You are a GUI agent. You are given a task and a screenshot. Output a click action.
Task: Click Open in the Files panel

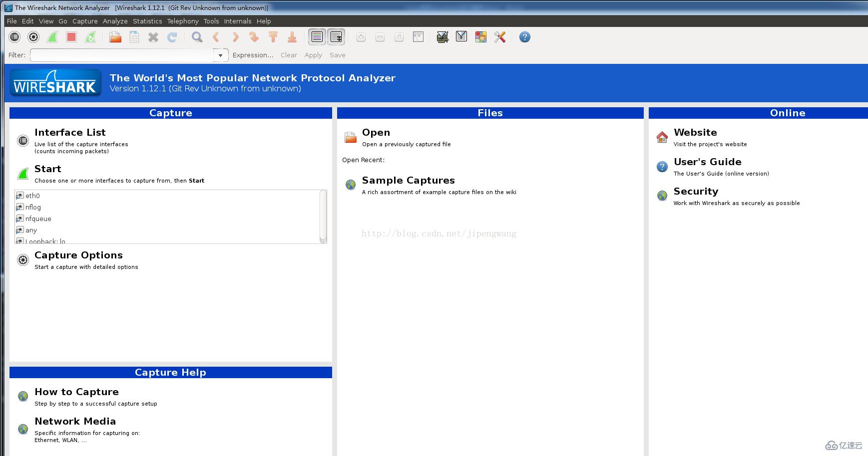(x=376, y=133)
